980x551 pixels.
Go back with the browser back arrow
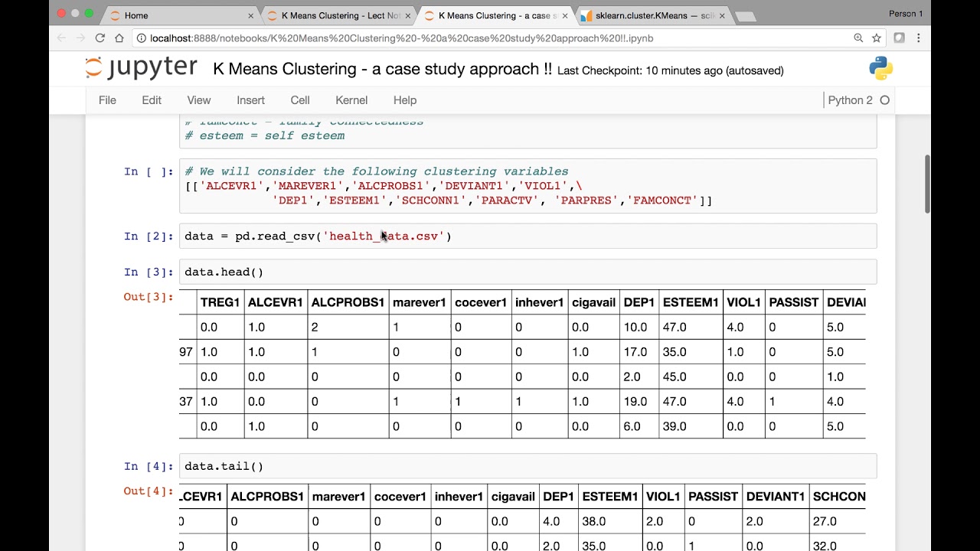(x=62, y=37)
